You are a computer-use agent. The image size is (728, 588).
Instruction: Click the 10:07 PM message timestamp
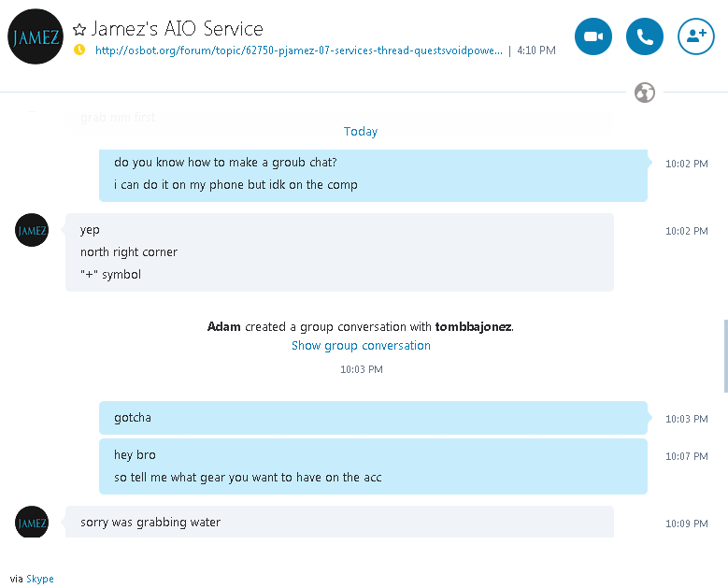(686, 456)
